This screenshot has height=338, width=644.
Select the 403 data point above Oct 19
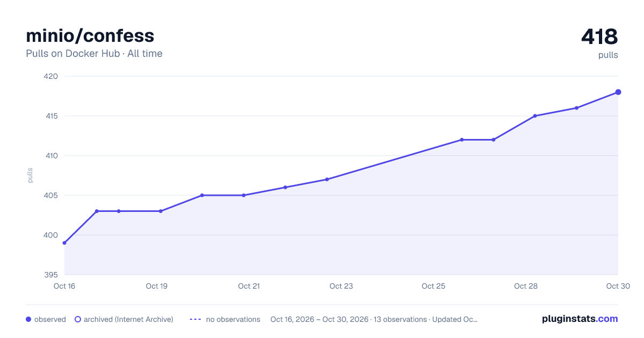(x=160, y=211)
